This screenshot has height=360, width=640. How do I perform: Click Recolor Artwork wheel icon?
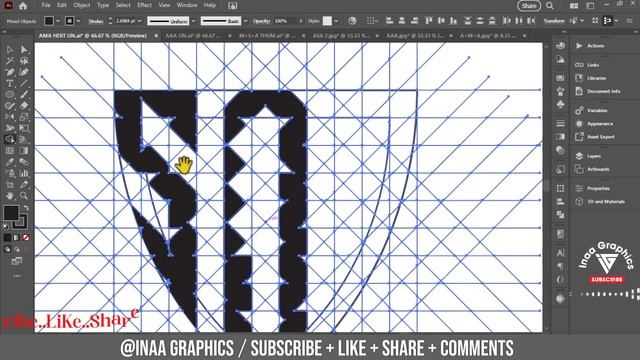(x=352, y=21)
